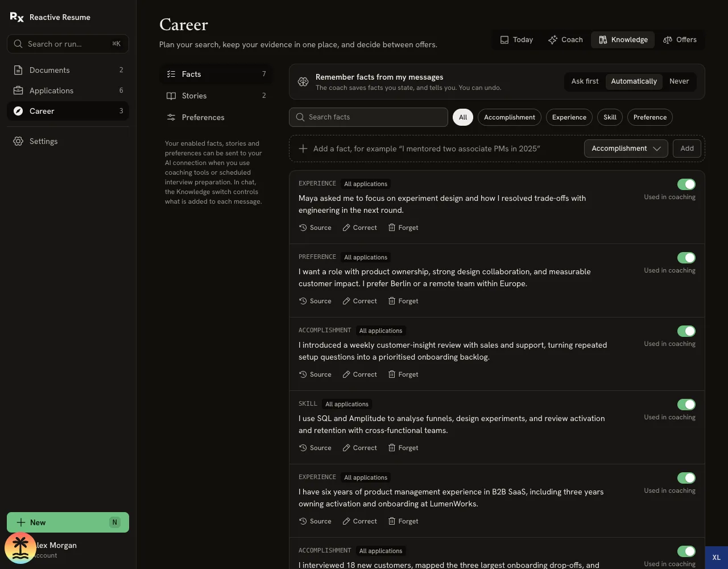Toggle coaching switch for 18 customers interview fact
728x569 pixels.
click(686, 551)
